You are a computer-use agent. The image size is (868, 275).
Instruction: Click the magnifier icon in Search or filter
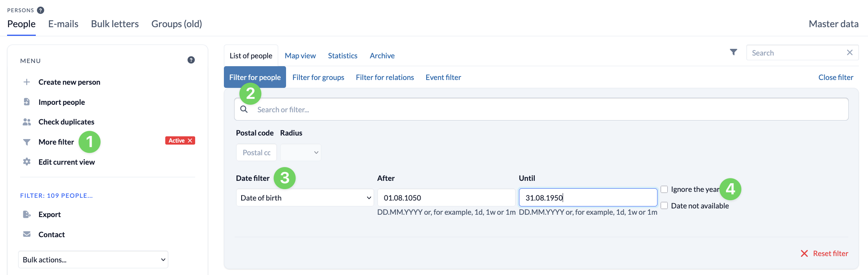click(x=244, y=109)
